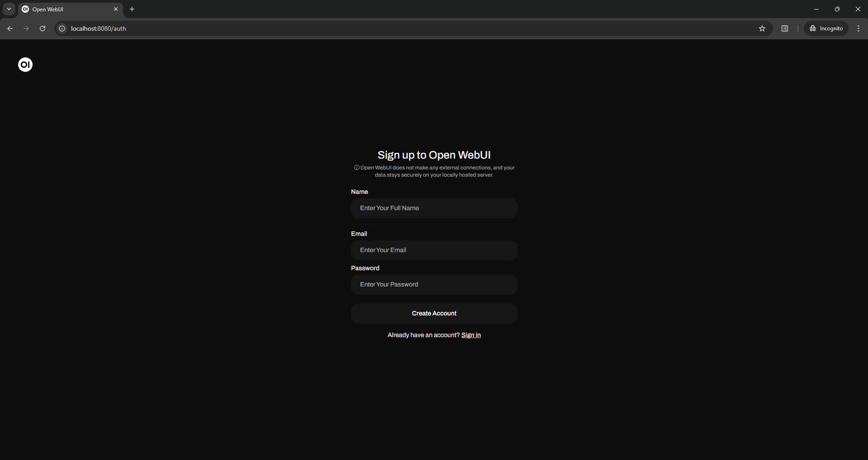Select the Enter Your Password field

point(434,285)
